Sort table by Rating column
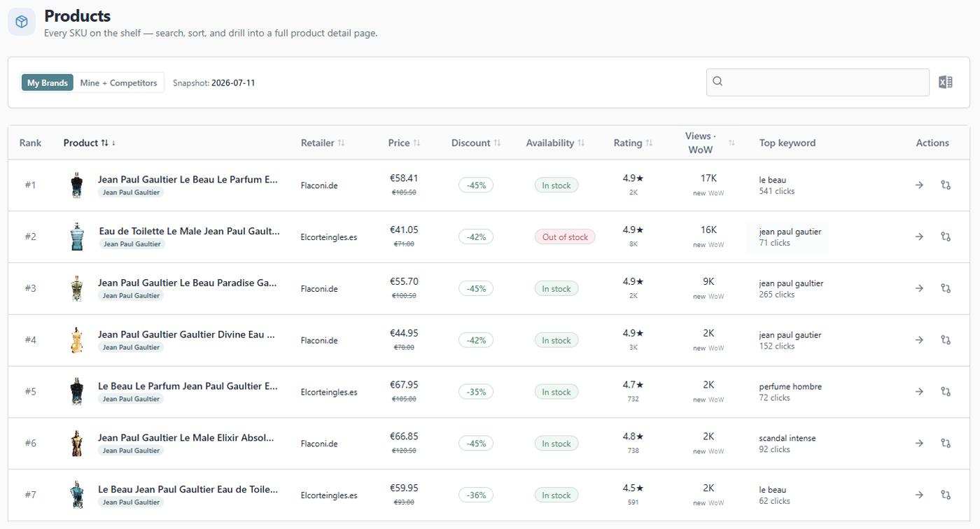Viewport: 980px width, 529px height. pyautogui.click(x=633, y=143)
